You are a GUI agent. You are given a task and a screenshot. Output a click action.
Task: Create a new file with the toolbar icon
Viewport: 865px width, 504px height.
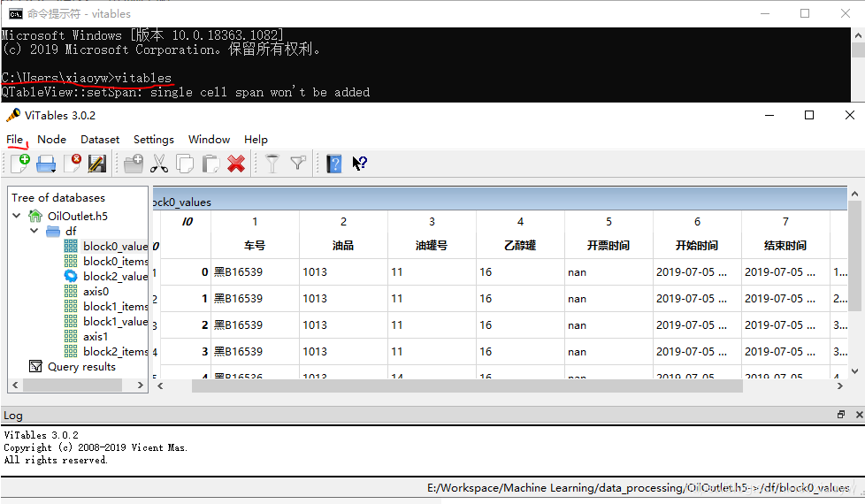(x=20, y=164)
